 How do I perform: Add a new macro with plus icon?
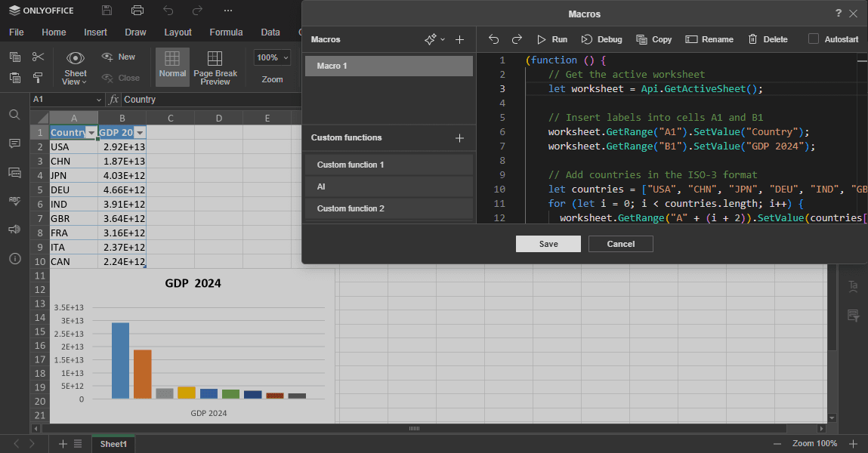pyautogui.click(x=459, y=39)
